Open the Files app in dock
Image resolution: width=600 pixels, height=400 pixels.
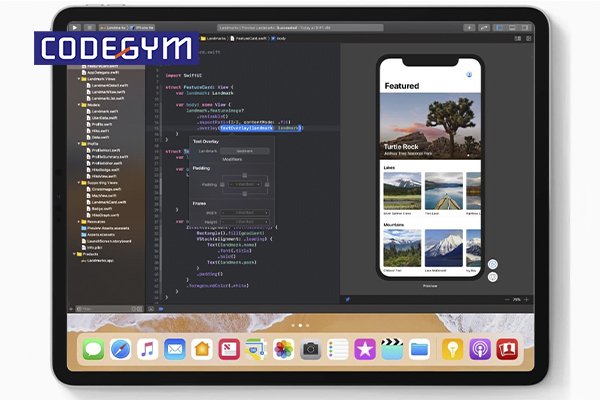[x=419, y=349]
